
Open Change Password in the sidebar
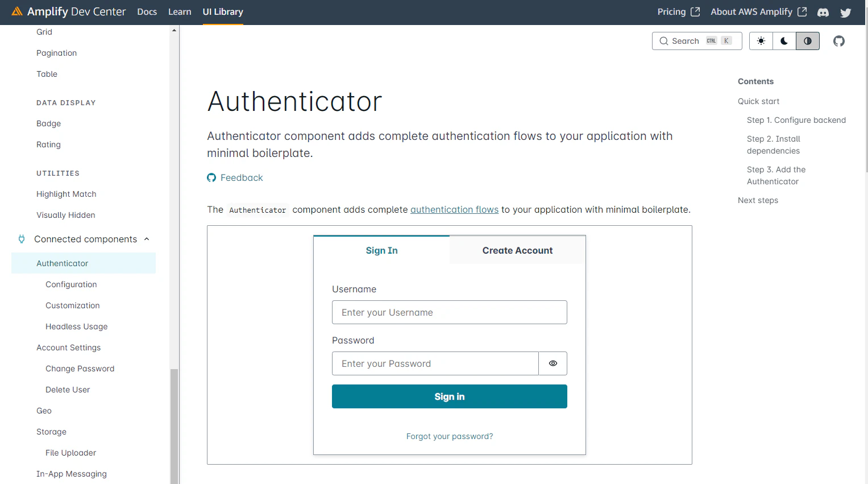coord(80,369)
